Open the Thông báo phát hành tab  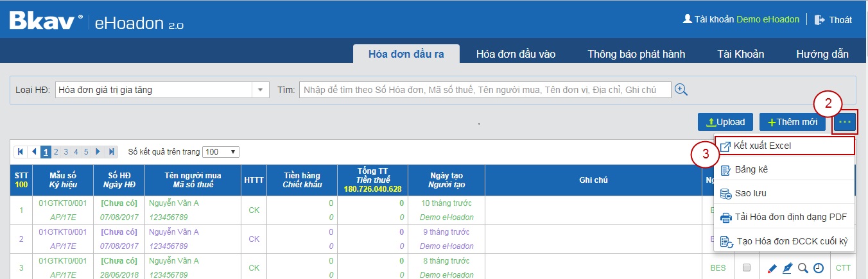[636, 54]
